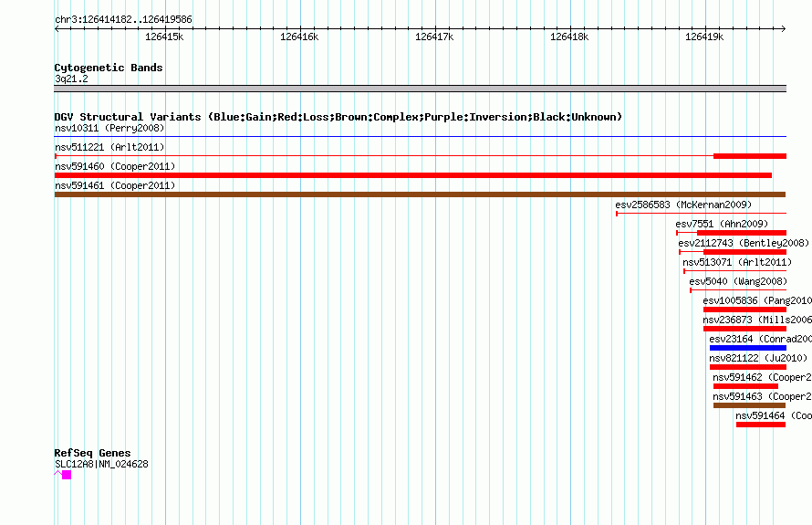Click the 126415k ruler mark
This screenshot has height=525, width=812.
[x=164, y=37]
